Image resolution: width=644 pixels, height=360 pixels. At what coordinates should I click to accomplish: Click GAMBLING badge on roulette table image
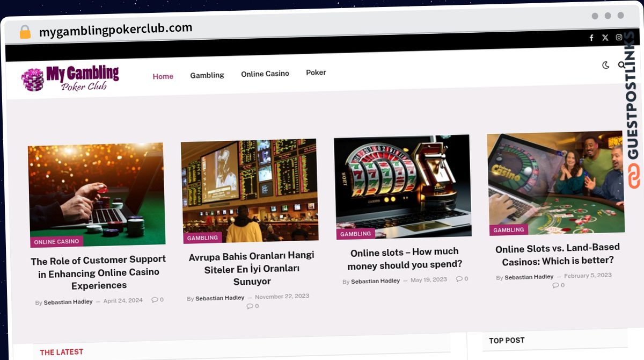point(508,229)
